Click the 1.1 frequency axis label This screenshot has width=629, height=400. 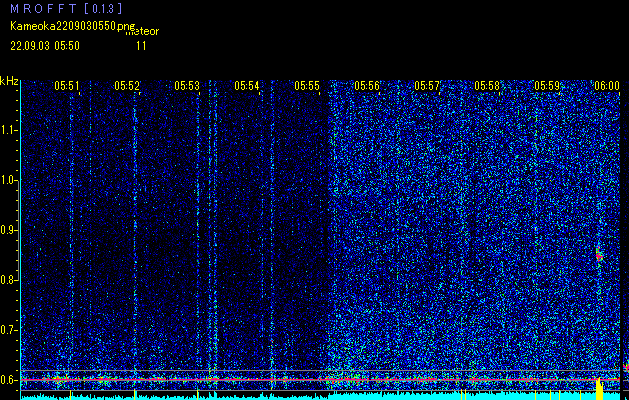pyautogui.click(x=8, y=130)
